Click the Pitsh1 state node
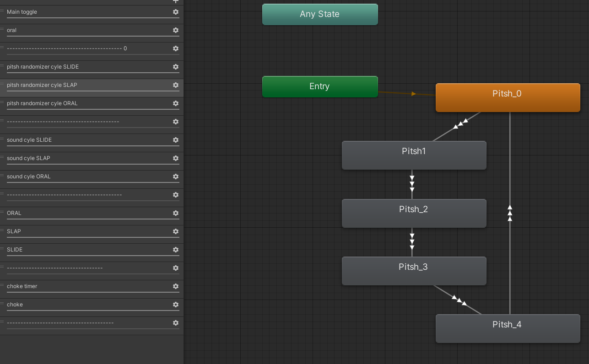589x364 pixels. click(x=414, y=155)
